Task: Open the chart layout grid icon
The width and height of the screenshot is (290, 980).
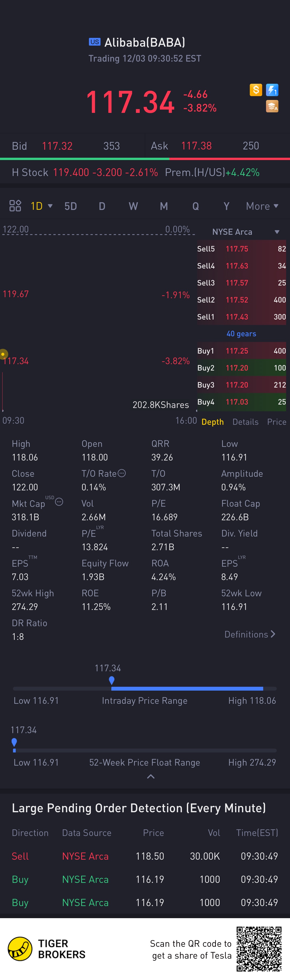Action: click(15, 206)
